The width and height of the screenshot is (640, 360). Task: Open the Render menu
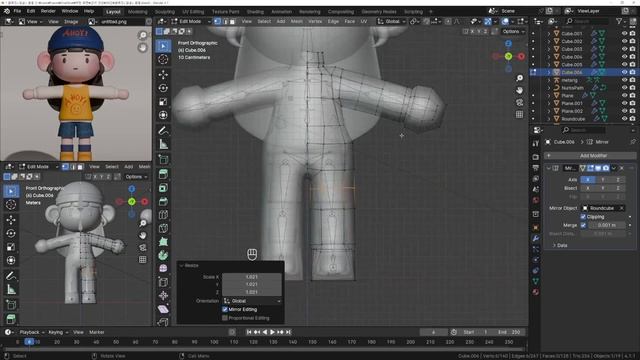48,11
